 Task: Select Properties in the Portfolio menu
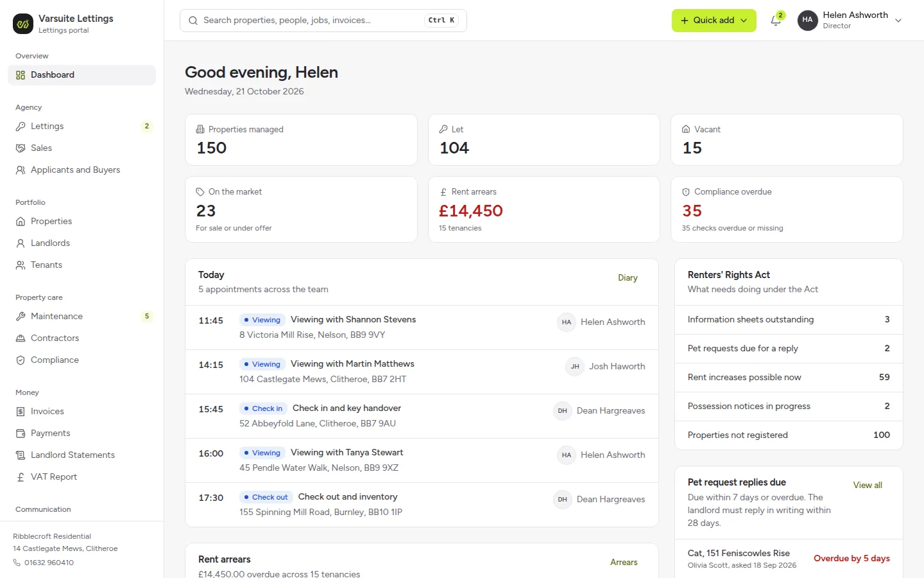click(x=82, y=222)
